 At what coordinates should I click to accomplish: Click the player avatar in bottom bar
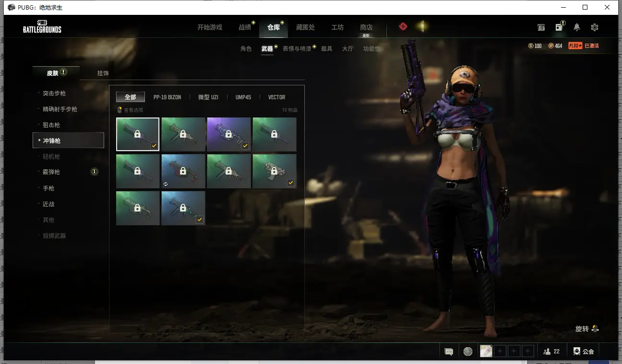(486, 352)
